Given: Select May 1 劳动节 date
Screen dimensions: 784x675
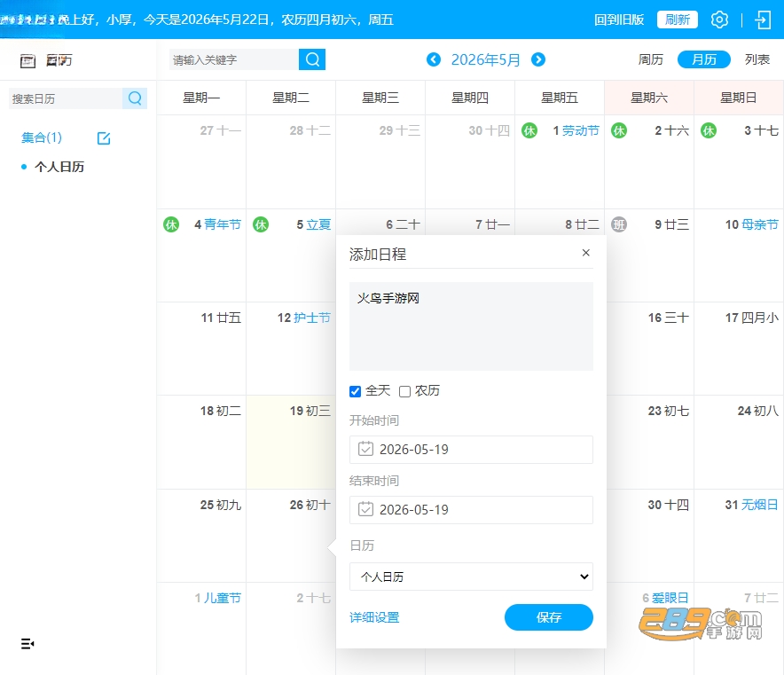Looking at the screenshot, I should tap(576, 130).
